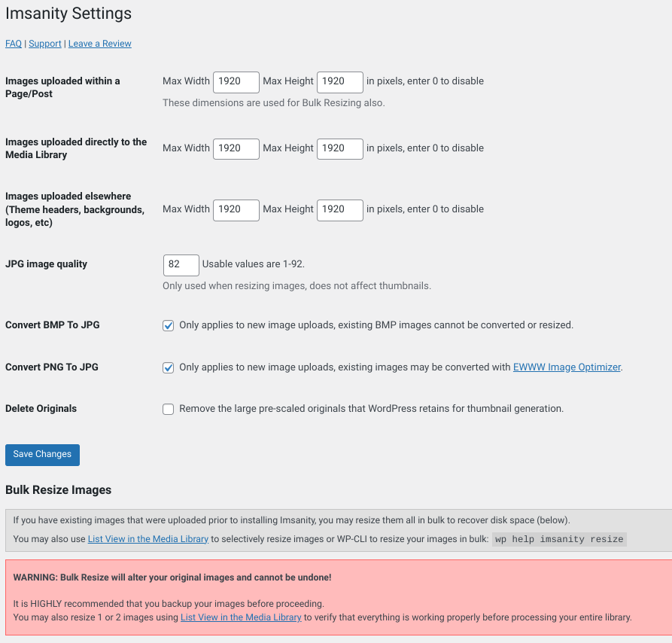Click the wp help imsanity resize code snippet

pos(559,539)
